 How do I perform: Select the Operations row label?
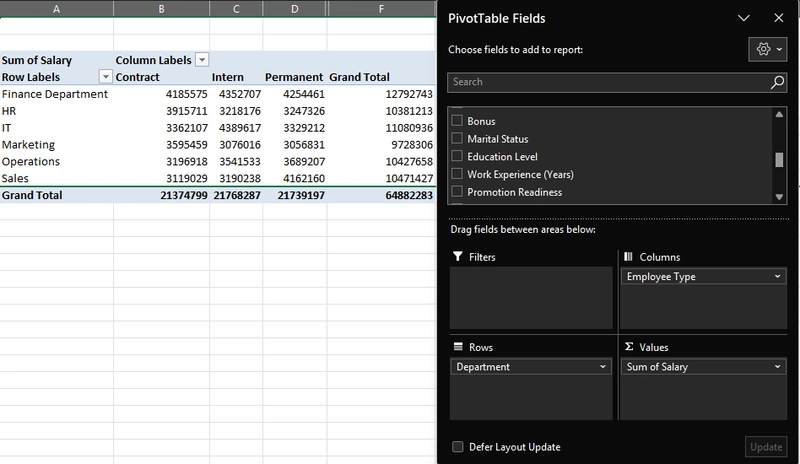click(57, 161)
